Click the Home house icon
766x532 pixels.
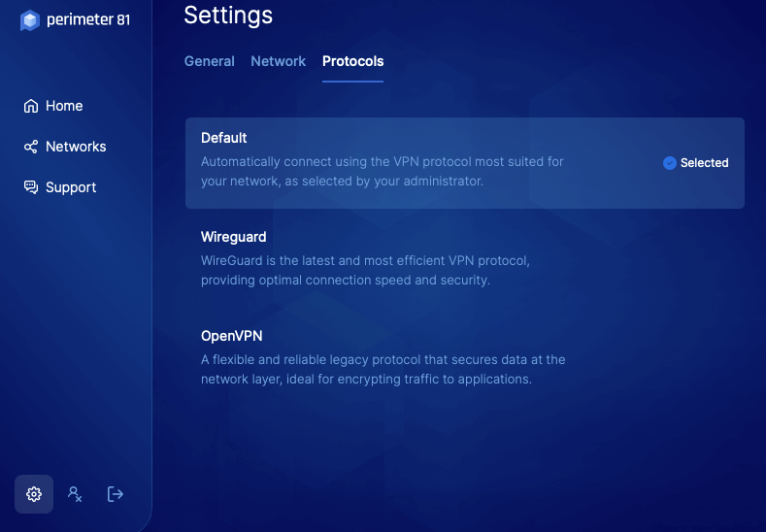click(x=31, y=106)
